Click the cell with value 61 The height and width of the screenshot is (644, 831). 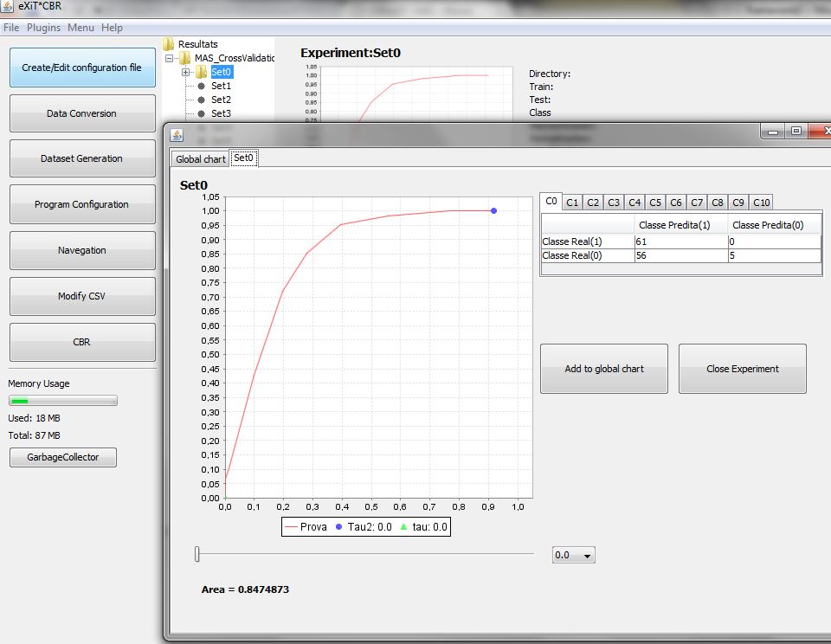681,241
